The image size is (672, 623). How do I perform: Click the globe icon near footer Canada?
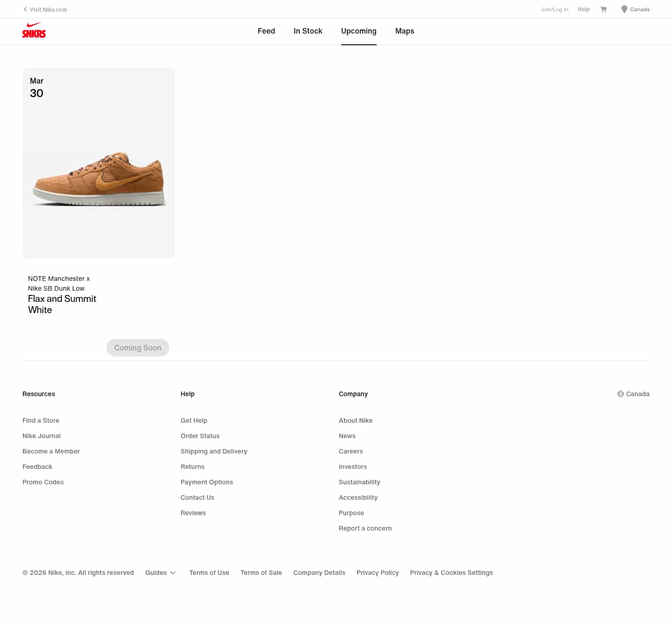620,393
